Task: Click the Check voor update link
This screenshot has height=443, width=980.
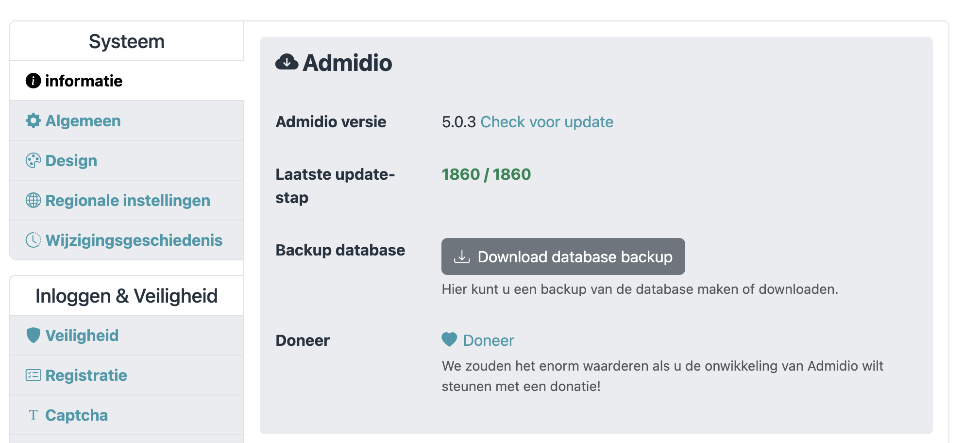Action: coord(546,122)
